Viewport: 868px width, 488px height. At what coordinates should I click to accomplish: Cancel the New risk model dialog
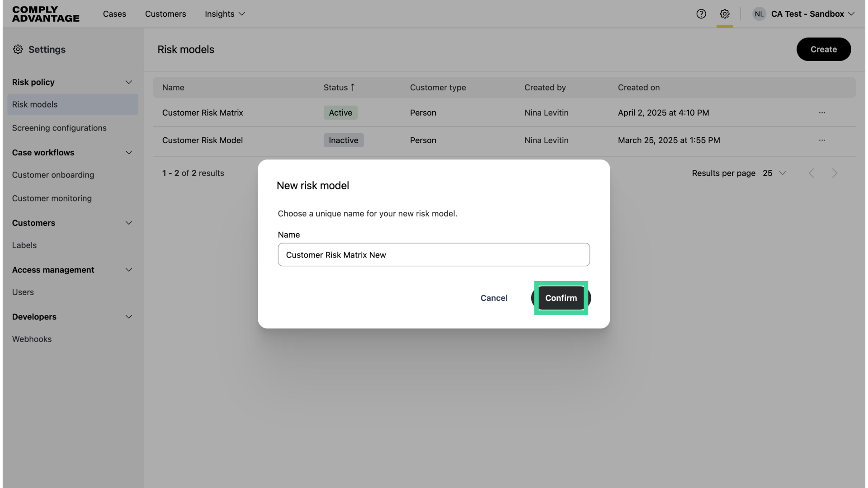coord(494,298)
